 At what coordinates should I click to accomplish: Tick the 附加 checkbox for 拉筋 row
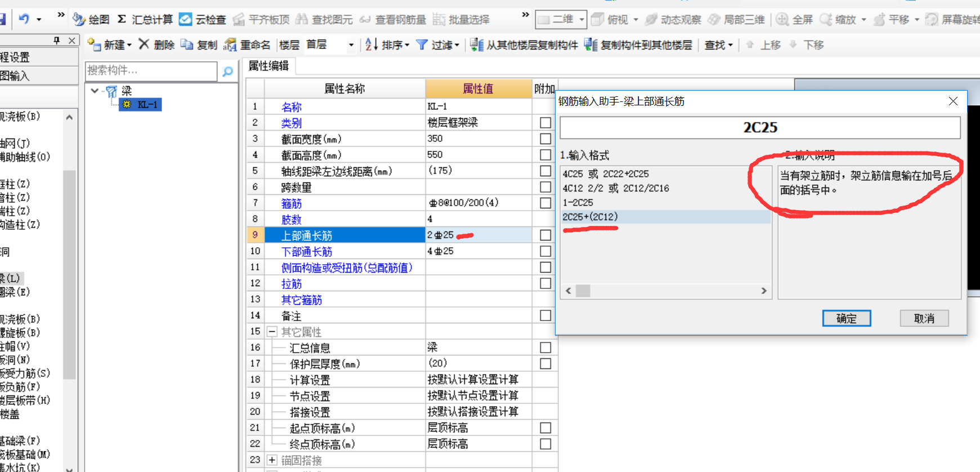(x=545, y=283)
